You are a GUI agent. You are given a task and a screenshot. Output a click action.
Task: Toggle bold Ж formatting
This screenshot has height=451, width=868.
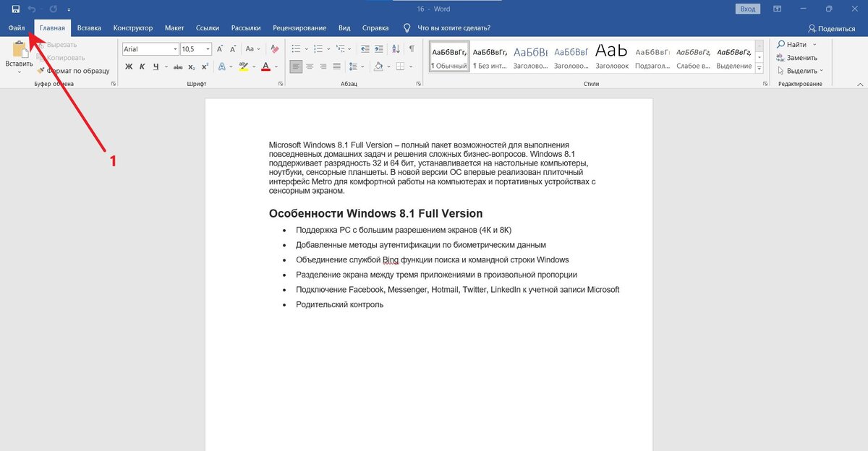click(x=129, y=66)
